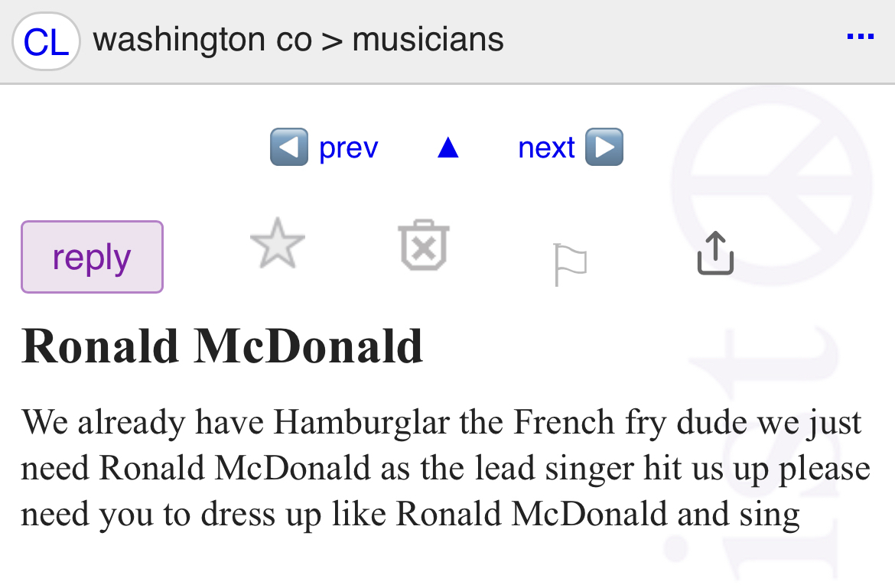Follow the "prev" text link
The image size is (895, 588).
click(x=348, y=148)
